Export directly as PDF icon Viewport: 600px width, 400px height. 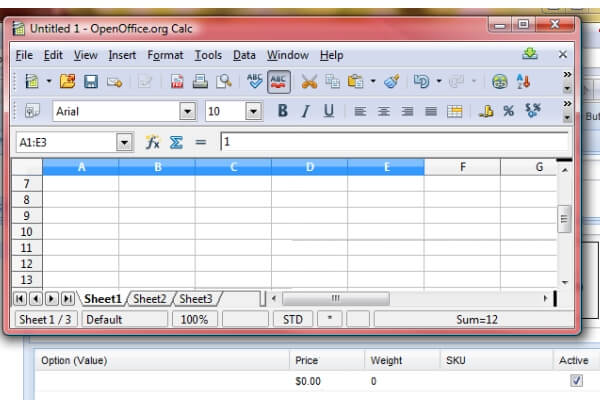[177, 82]
